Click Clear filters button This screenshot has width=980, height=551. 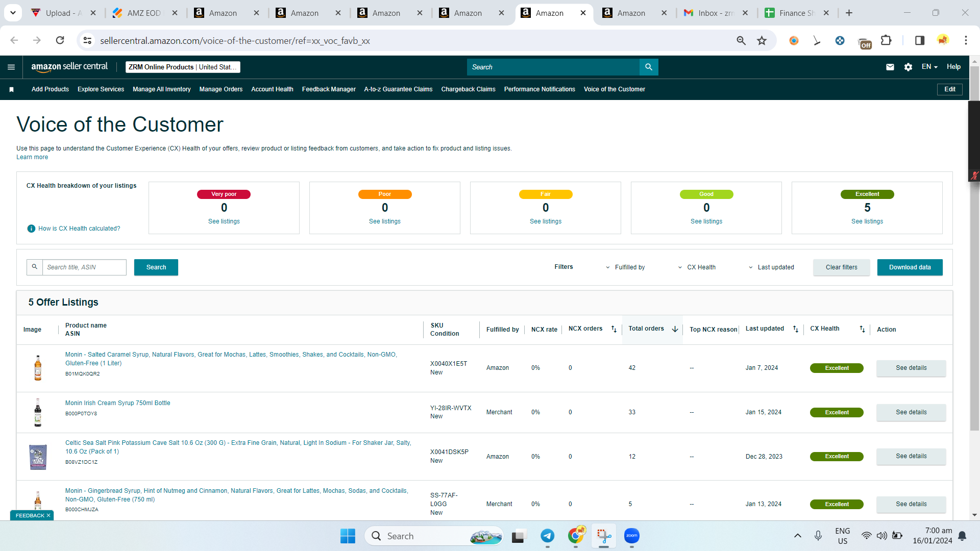tap(842, 267)
